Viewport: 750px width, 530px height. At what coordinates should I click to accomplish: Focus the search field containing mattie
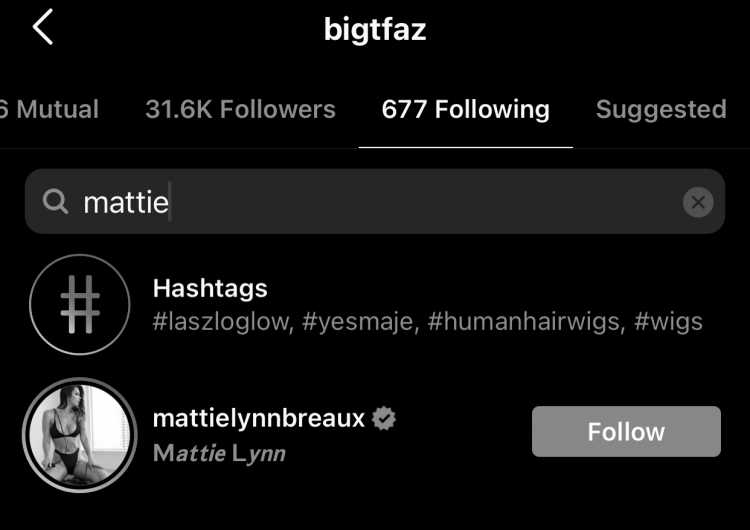(375, 201)
